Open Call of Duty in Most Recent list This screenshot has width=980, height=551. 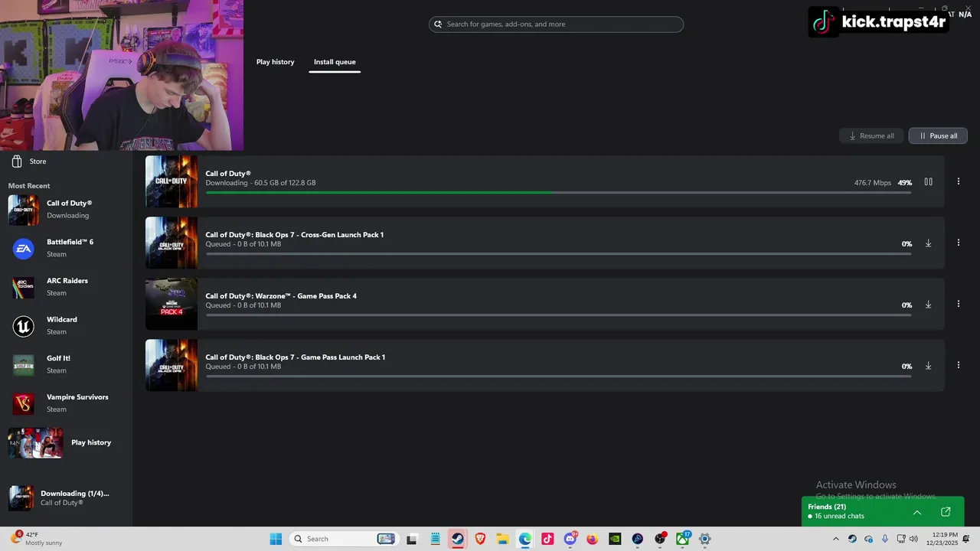pyautogui.click(x=66, y=210)
